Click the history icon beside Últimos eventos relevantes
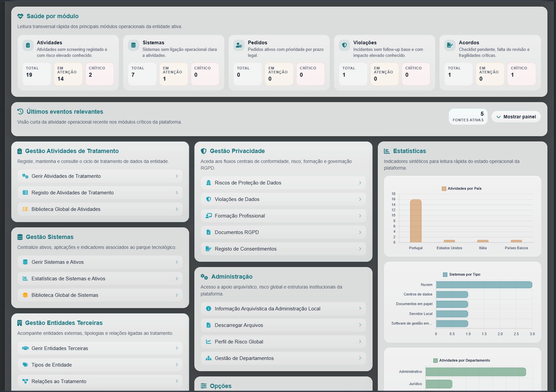Screen dimensions: 556x392 pyautogui.click(x=20, y=111)
